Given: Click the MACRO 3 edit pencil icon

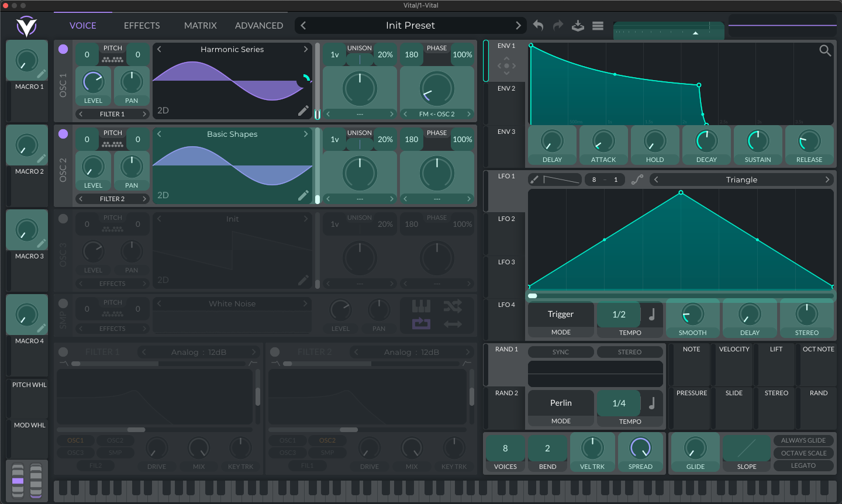Looking at the screenshot, I should tap(41, 244).
